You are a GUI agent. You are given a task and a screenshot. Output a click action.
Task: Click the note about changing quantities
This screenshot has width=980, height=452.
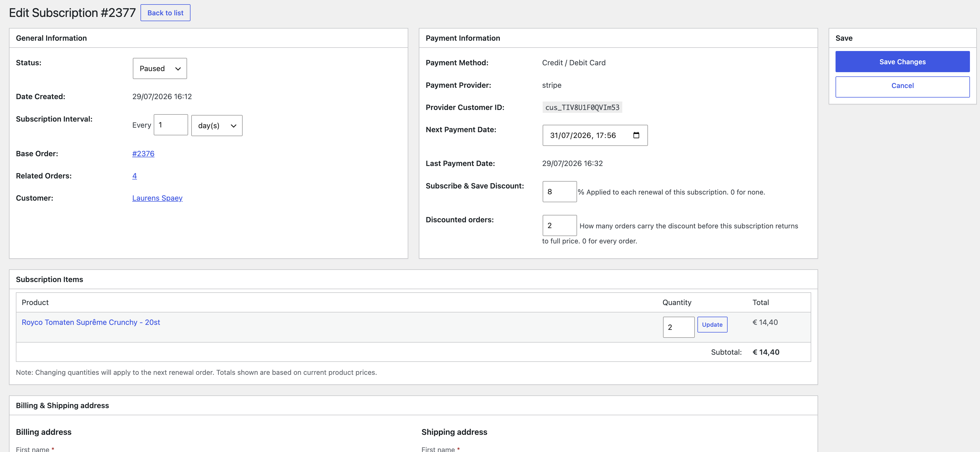(196, 372)
